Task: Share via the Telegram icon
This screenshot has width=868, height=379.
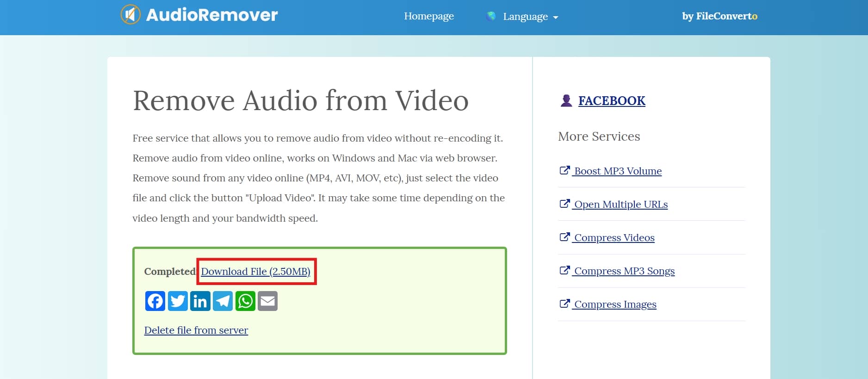Action: coord(223,301)
